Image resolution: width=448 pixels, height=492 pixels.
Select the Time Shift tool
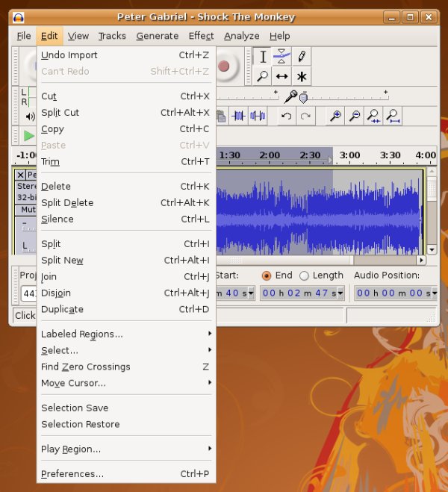coord(281,76)
